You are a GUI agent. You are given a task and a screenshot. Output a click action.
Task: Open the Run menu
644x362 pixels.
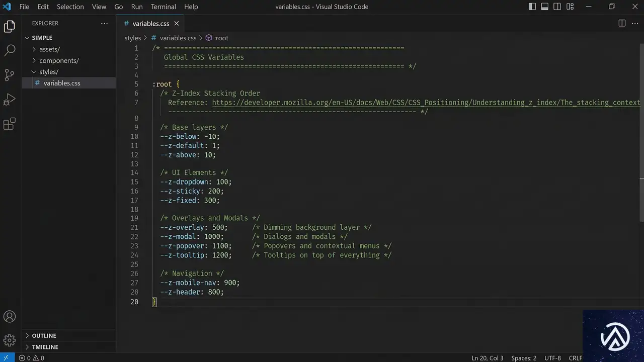click(137, 7)
